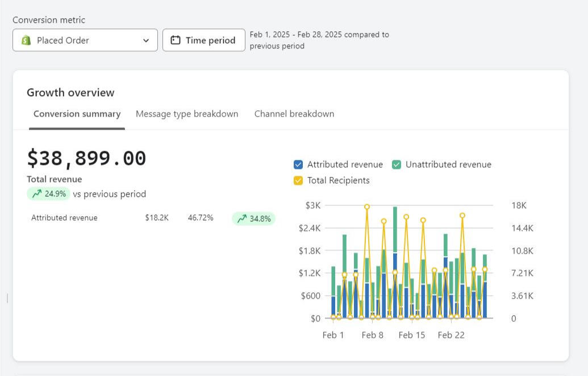
Task: Click the chevron arrow in Placed Order selector
Action: 146,40
